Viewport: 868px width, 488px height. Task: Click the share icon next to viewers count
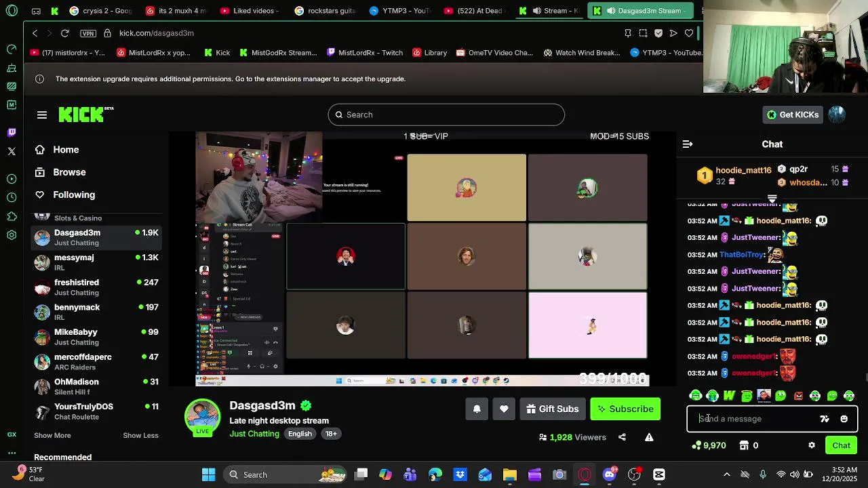pos(622,437)
